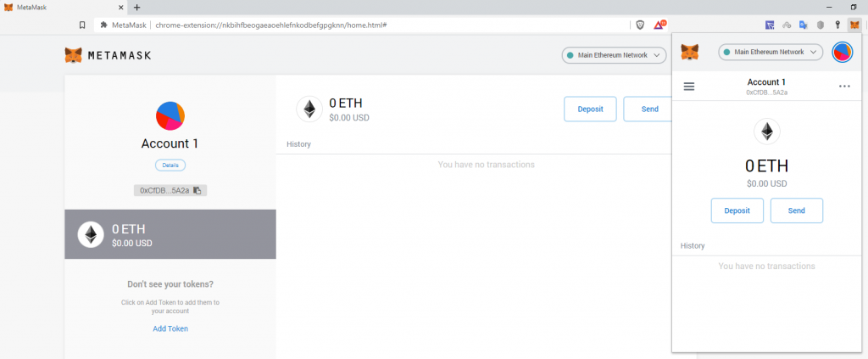This screenshot has height=359, width=868.
Task: Click "Don't see your tokens?" text
Action: point(170,284)
